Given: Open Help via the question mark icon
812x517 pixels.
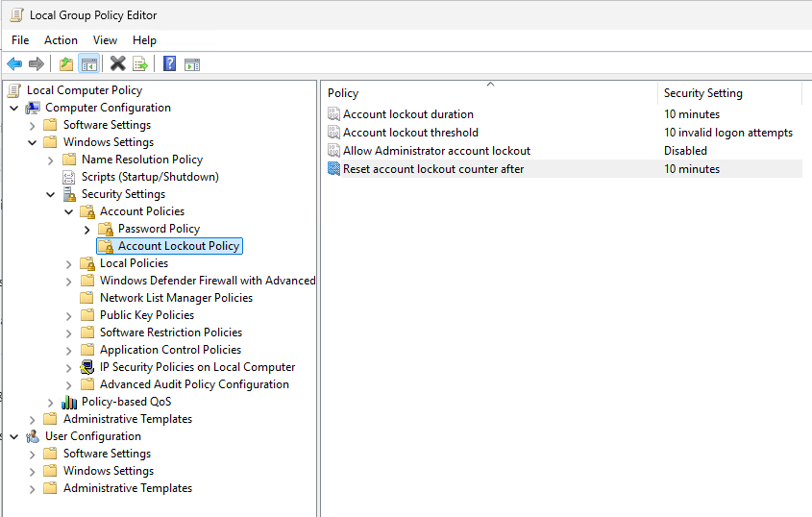Looking at the screenshot, I should (x=169, y=63).
